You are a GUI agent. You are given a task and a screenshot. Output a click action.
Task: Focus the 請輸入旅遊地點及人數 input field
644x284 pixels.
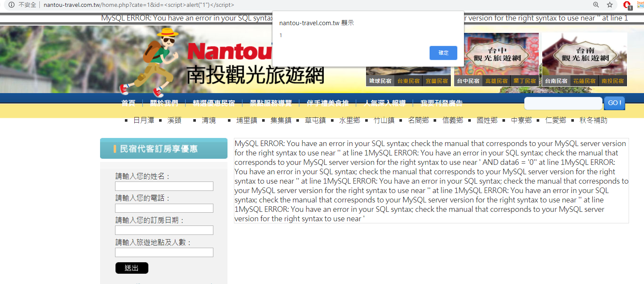pos(164,252)
